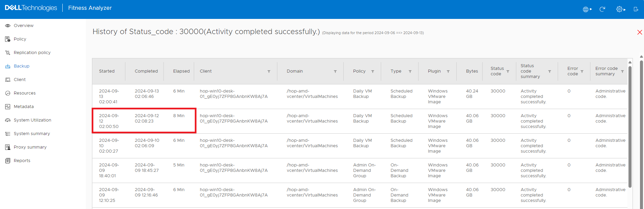This screenshot has height=209, width=644.
Task: Click the Proxy summary icon
Action: 8,147
